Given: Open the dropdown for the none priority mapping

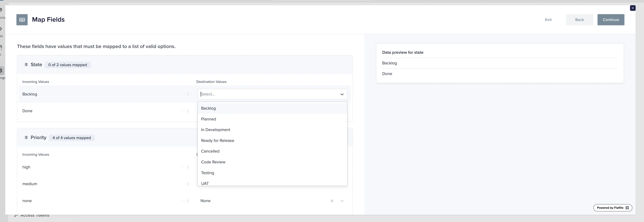Looking at the screenshot, I should (x=342, y=201).
